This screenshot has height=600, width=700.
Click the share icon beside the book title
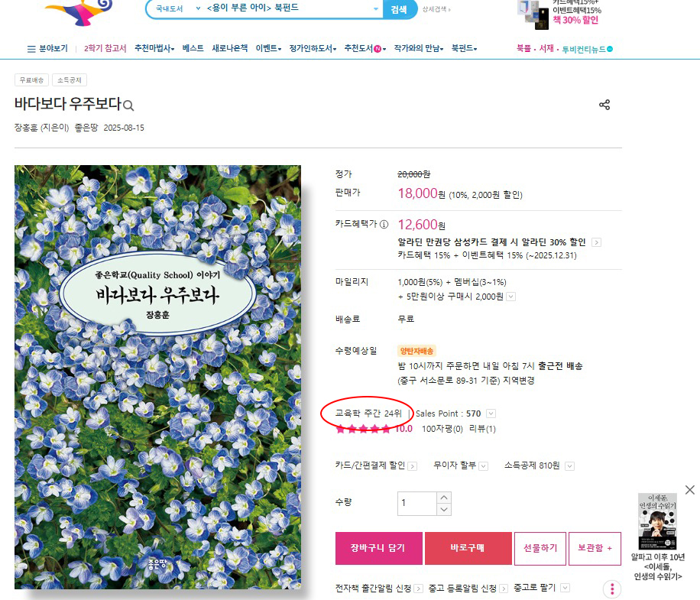click(604, 105)
